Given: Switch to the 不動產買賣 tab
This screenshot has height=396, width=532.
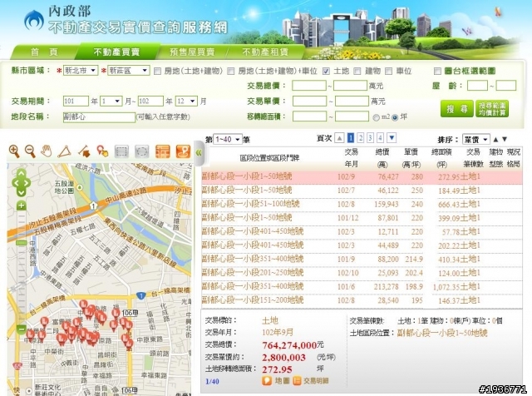Looking at the screenshot, I should 116,52.
